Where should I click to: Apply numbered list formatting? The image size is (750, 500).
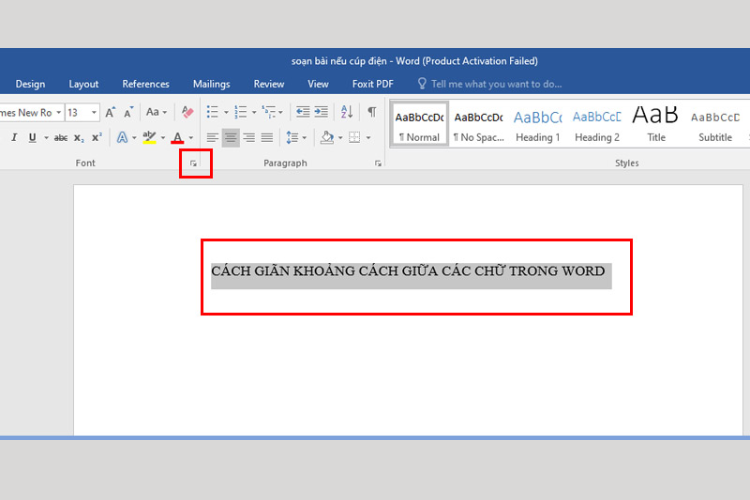tap(241, 112)
